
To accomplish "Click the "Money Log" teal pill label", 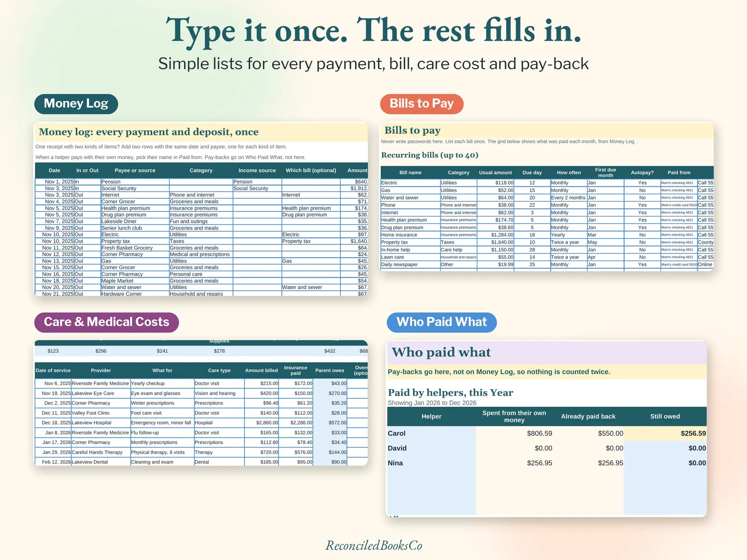I will [x=76, y=104].
